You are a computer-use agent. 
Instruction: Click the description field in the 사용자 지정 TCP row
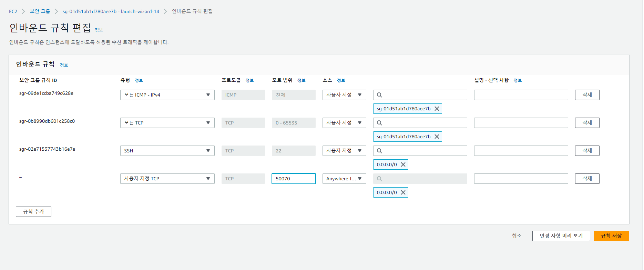(x=521, y=179)
